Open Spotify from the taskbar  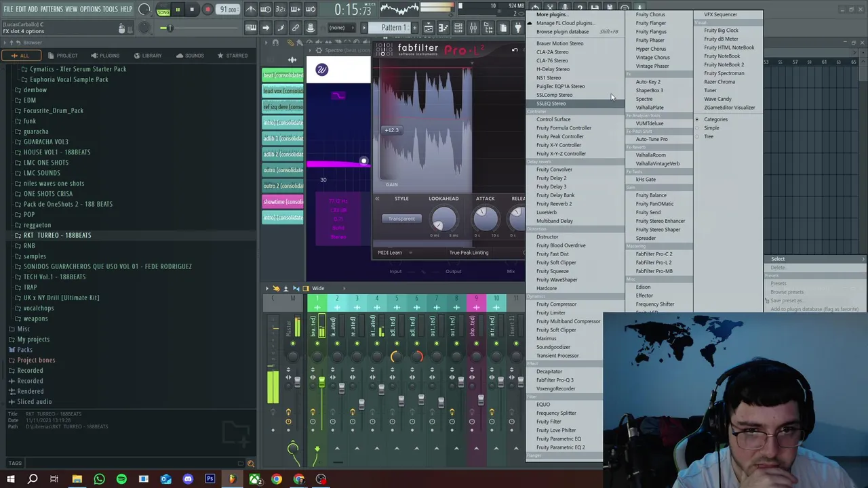click(x=121, y=479)
